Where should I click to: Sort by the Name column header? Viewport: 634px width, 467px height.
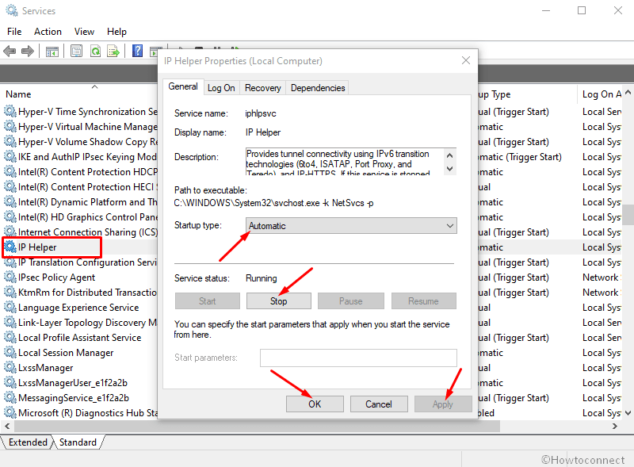pyautogui.click(x=18, y=94)
